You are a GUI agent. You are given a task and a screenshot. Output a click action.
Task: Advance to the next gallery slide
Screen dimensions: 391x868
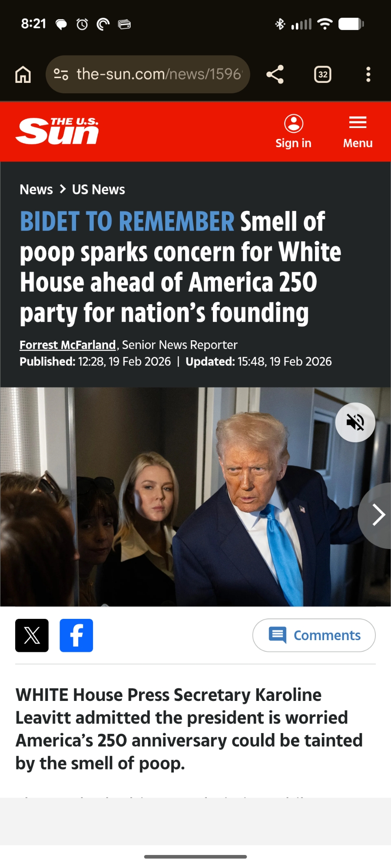coord(377,515)
